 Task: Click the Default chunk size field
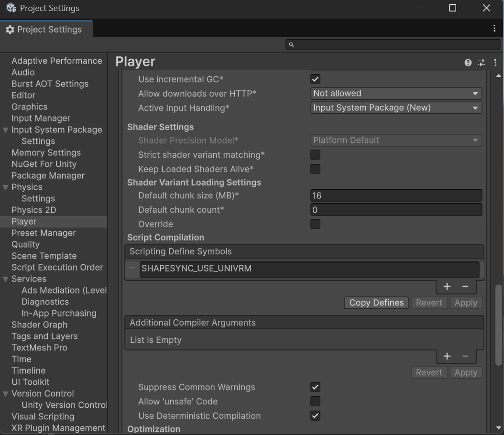pos(396,196)
